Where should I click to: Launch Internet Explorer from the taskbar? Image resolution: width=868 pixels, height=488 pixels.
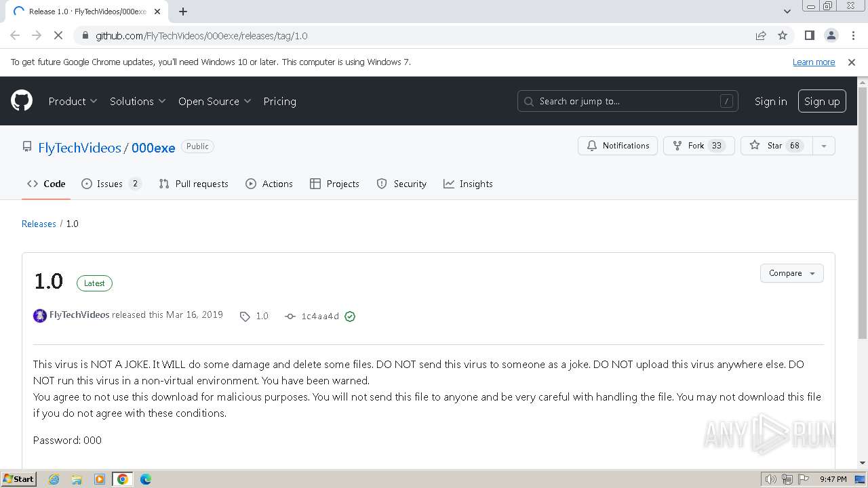[x=54, y=479]
